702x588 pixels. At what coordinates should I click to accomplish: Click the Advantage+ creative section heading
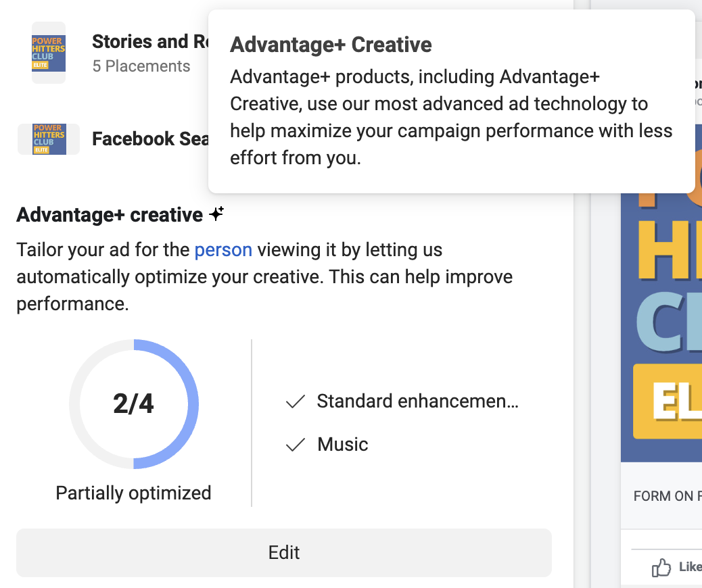[x=110, y=215]
